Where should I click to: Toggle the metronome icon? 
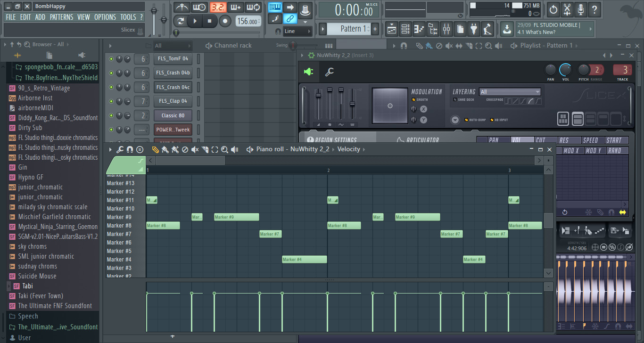pyautogui.click(x=181, y=7)
